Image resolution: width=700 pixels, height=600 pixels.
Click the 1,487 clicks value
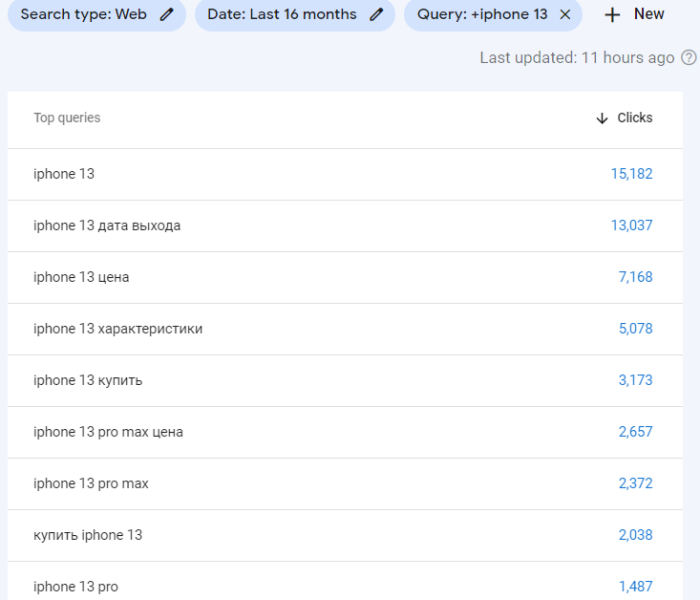pos(635,587)
